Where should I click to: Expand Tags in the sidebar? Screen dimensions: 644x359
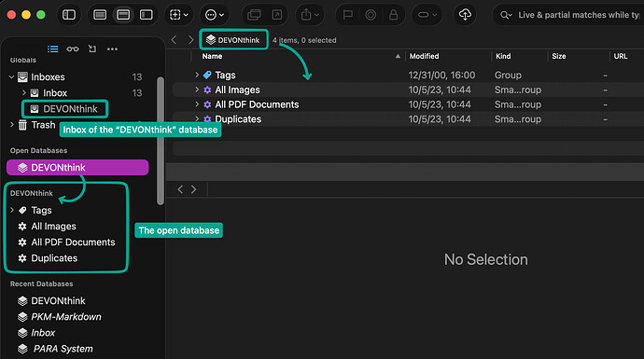[x=12, y=210]
